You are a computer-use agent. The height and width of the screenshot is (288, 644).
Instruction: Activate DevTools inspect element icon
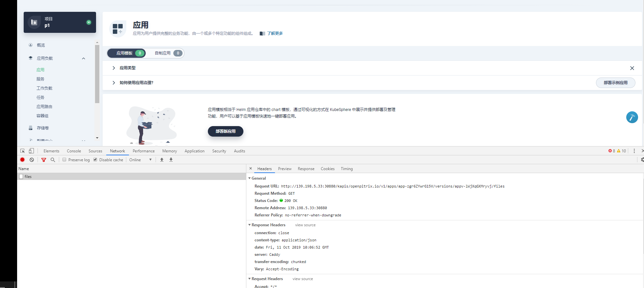[x=22, y=151]
